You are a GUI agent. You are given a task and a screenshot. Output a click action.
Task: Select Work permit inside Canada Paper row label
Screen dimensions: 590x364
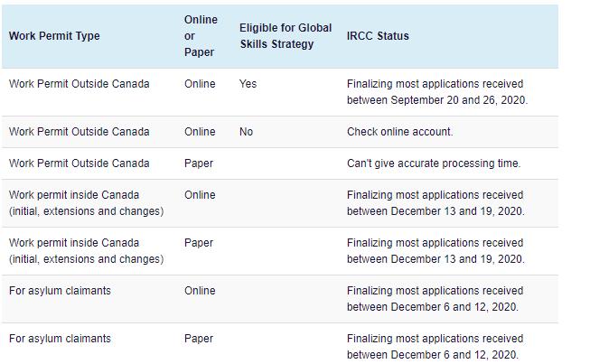pos(86,251)
